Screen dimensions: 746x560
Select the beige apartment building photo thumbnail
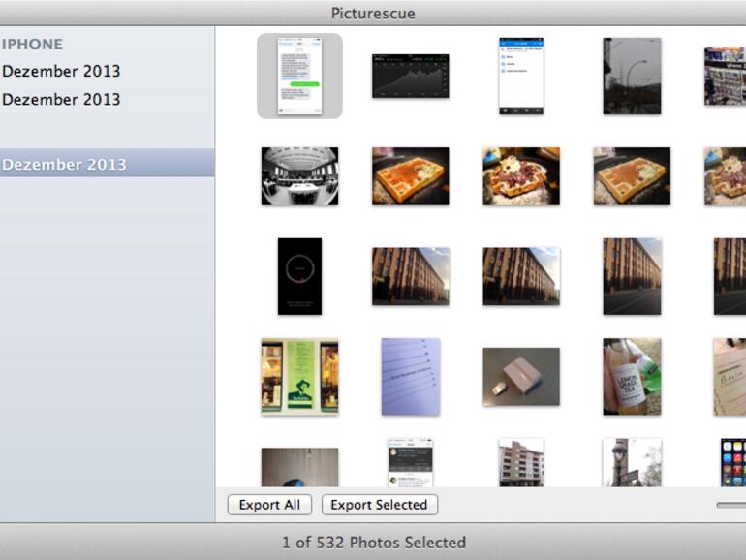point(521,462)
